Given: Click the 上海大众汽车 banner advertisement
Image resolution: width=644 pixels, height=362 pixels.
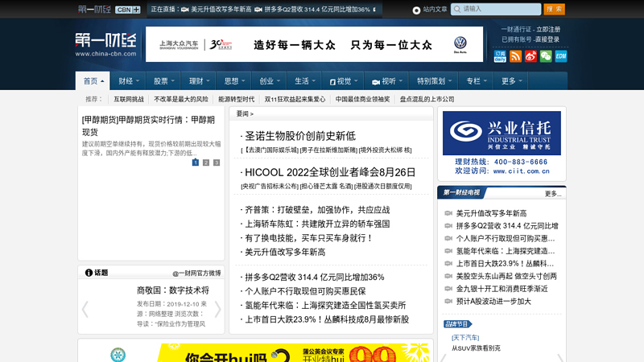Looking at the screenshot, I should tap(314, 44).
